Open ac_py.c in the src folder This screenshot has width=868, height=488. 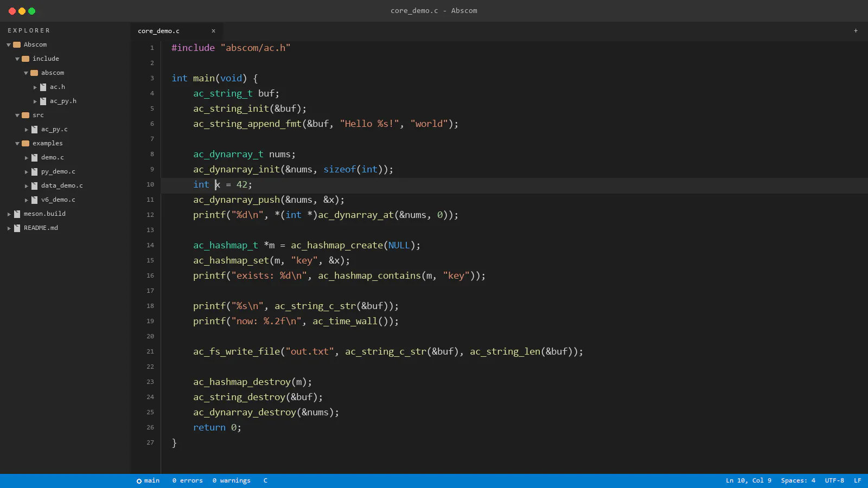[54, 129]
